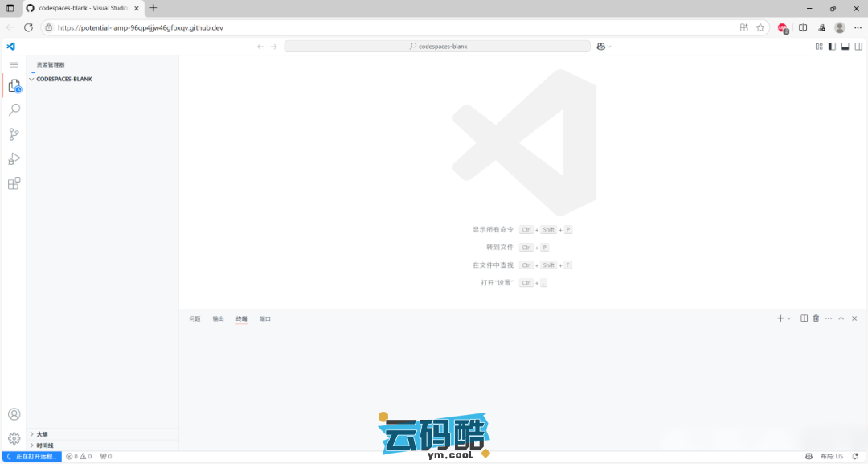Switch to the 问题 problems tab
This screenshot has width=868, height=464.
coord(194,319)
